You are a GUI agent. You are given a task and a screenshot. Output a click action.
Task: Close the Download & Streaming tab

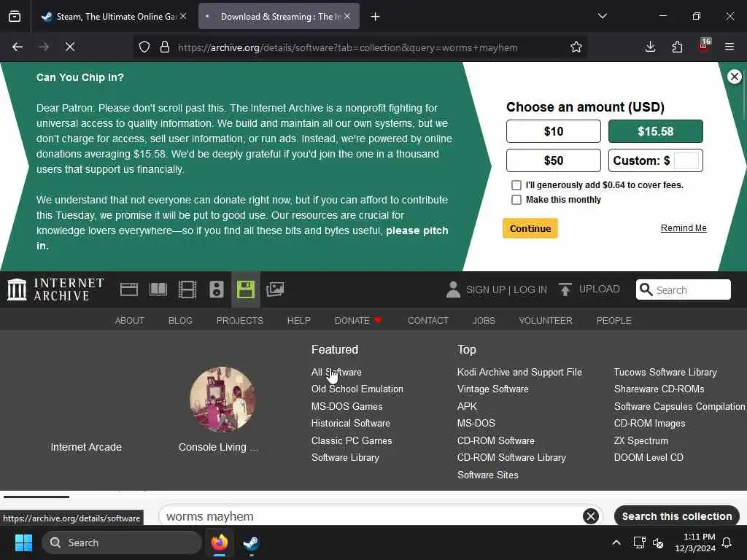tap(347, 17)
